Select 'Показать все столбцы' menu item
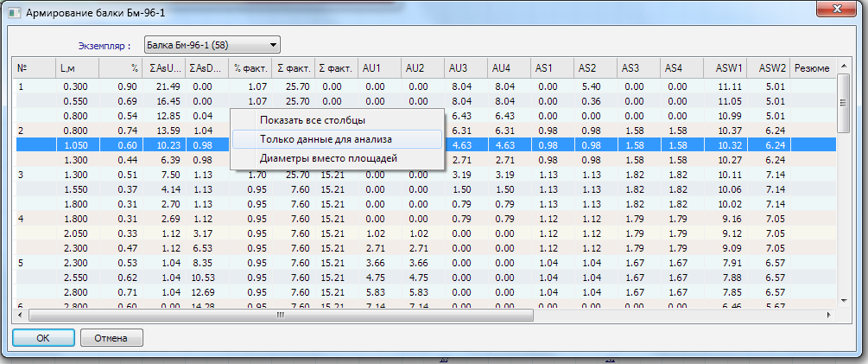This screenshot has height=364, width=868. click(312, 120)
